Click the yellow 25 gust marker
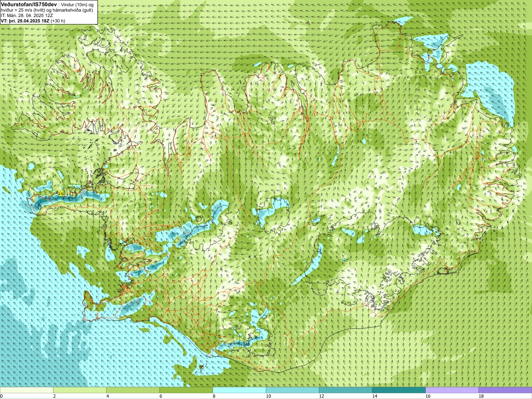 pos(61,194)
